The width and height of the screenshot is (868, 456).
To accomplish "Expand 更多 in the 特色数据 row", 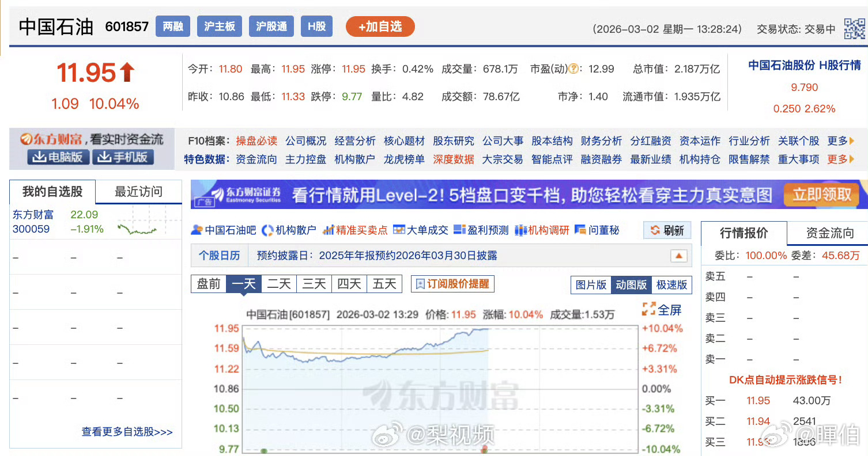I will (x=841, y=159).
